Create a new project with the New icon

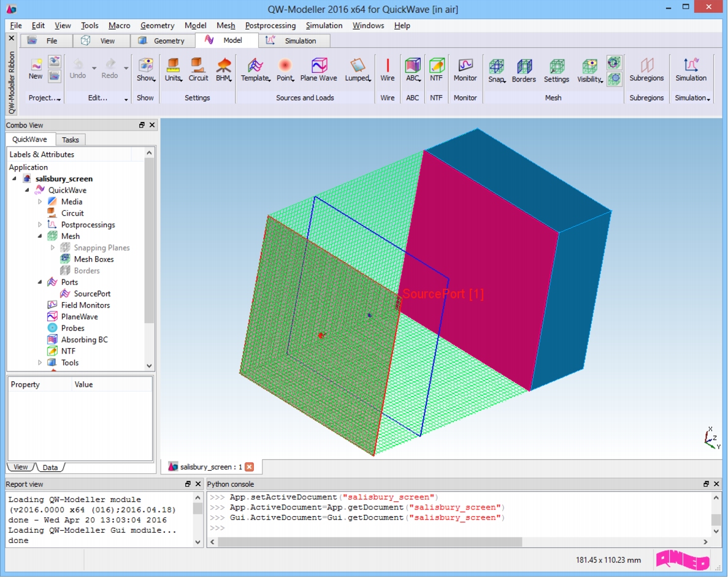point(36,69)
